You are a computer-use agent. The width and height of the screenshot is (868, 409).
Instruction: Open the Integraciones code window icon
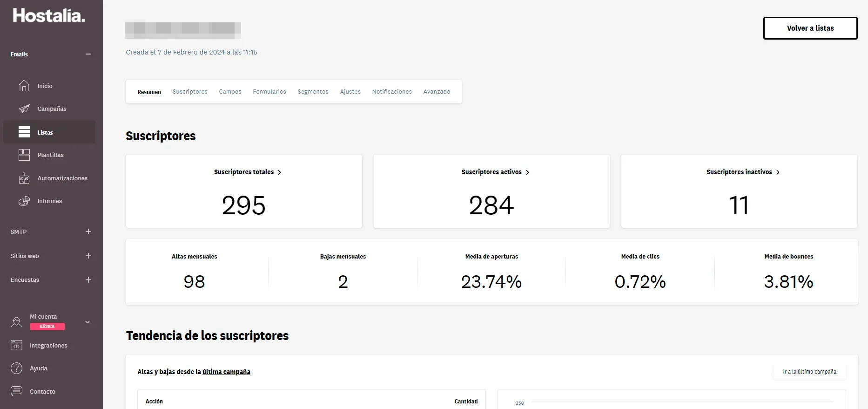(x=16, y=345)
